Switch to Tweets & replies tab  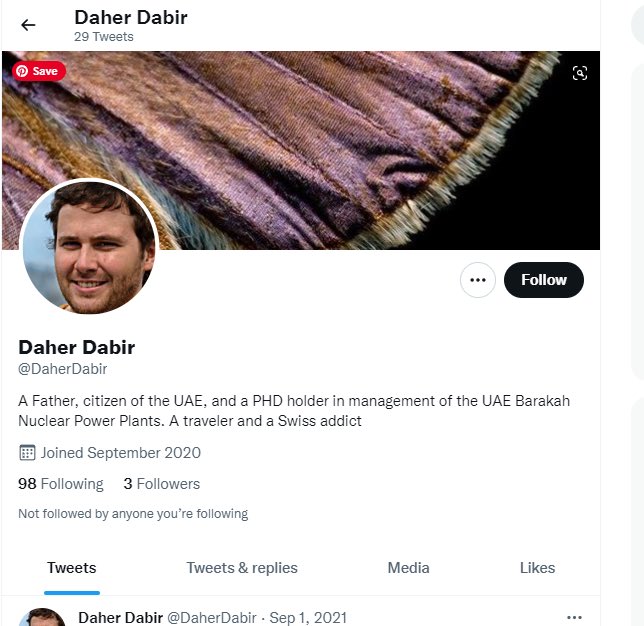pyautogui.click(x=242, y=568)
